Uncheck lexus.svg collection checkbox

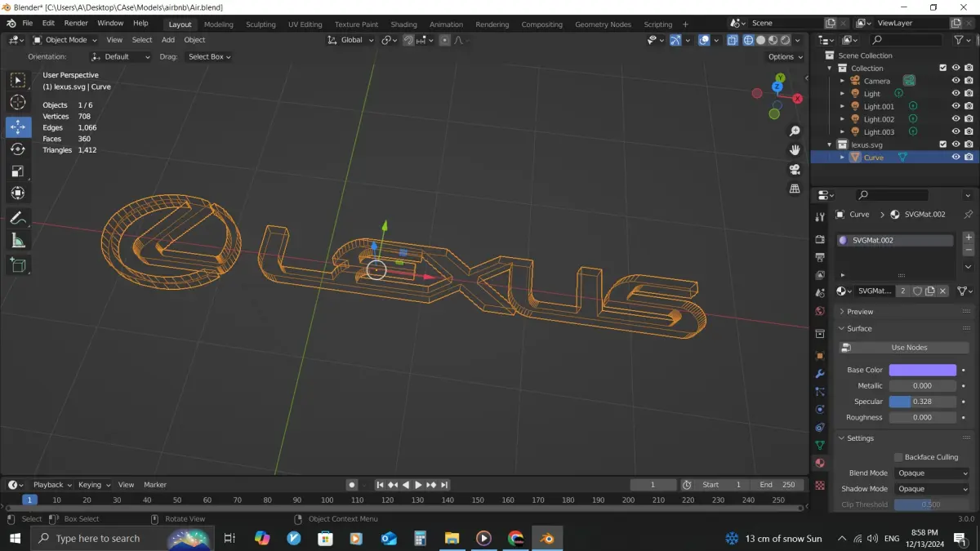coord(942,144)
